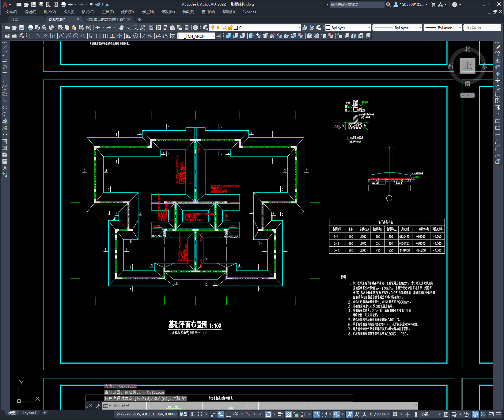Open the QuickCalc calculator icon
This screenshot has height=420, width=504.
tap(187, 28)
